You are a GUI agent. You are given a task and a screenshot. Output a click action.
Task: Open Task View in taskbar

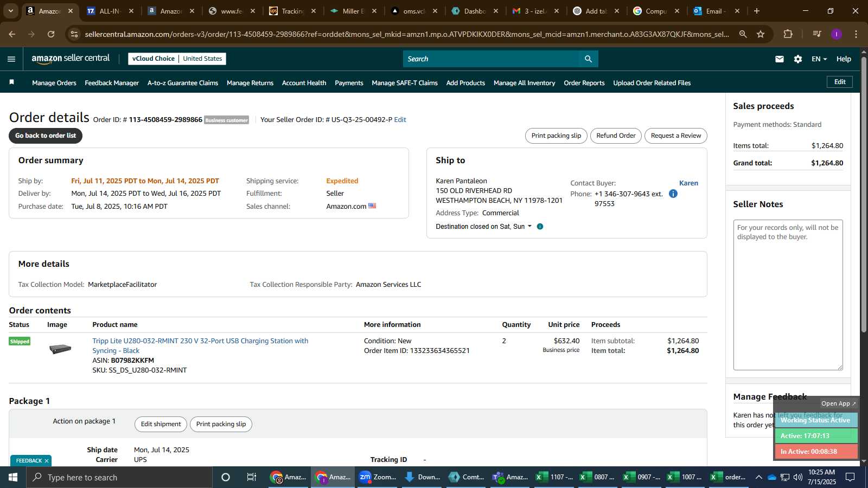pos(251,477)
